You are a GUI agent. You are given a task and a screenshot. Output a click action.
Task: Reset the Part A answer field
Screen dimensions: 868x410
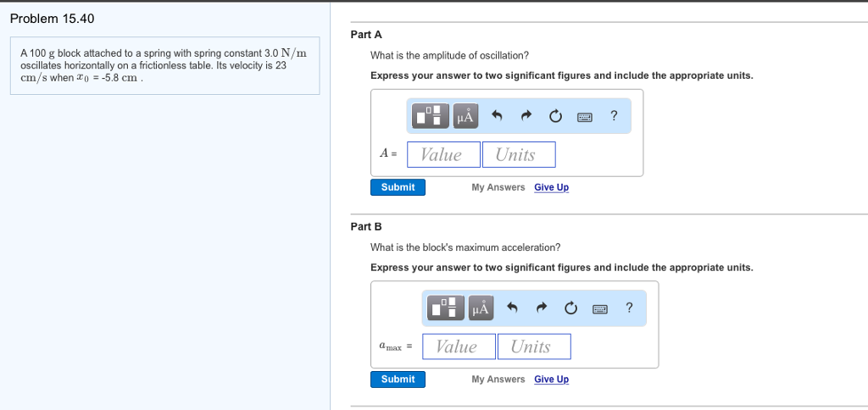[x=555, y=117]
